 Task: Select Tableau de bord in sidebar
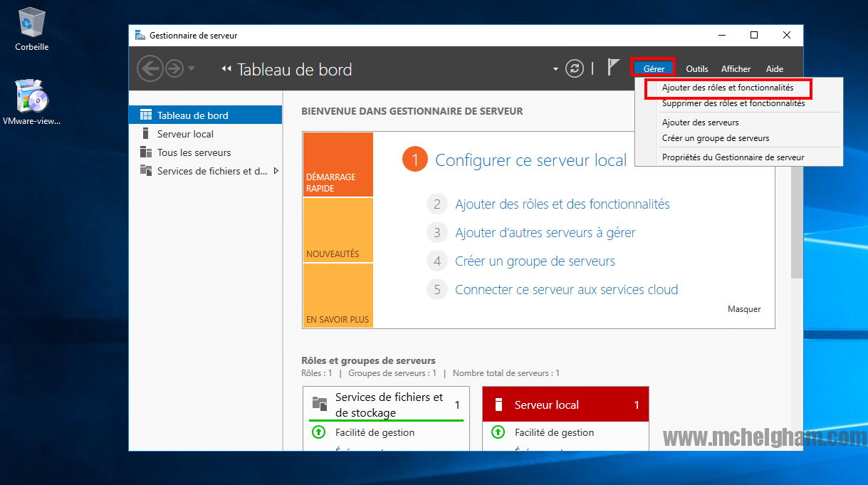205,115
